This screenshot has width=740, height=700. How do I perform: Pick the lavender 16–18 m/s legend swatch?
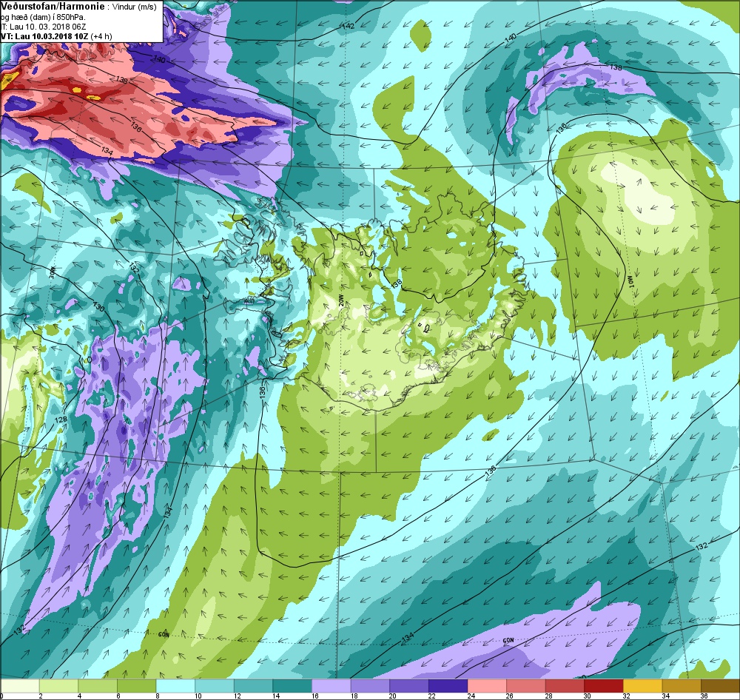pyautogui.click(x=332, y=686)
